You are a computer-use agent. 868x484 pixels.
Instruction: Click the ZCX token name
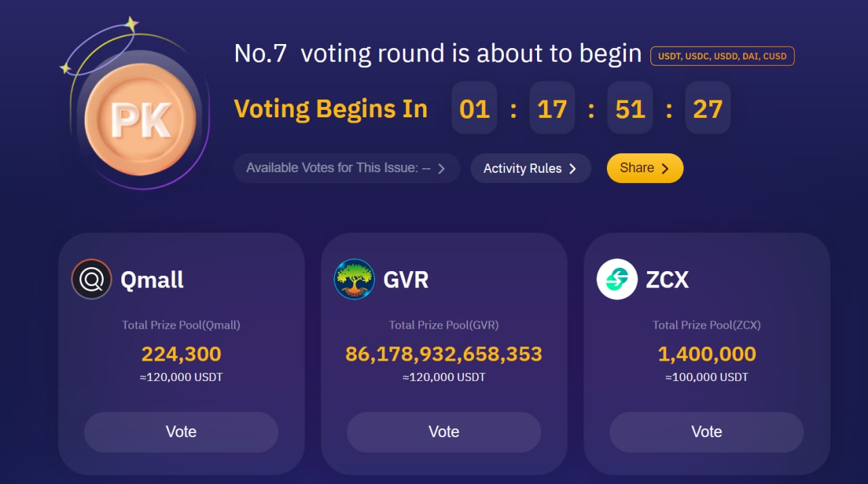click(x=667, y=279)
